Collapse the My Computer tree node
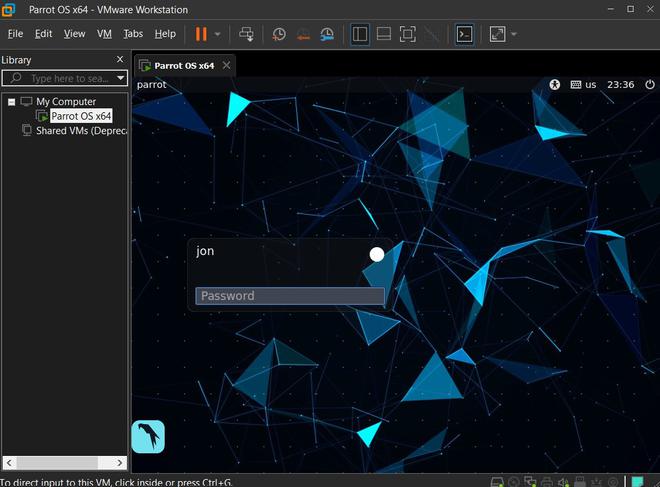 coord(12,102)
